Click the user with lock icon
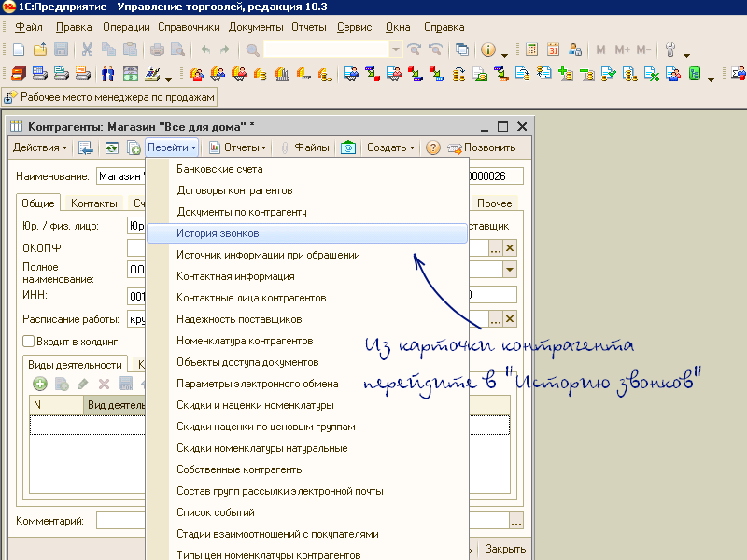 [x=575, y=49]
